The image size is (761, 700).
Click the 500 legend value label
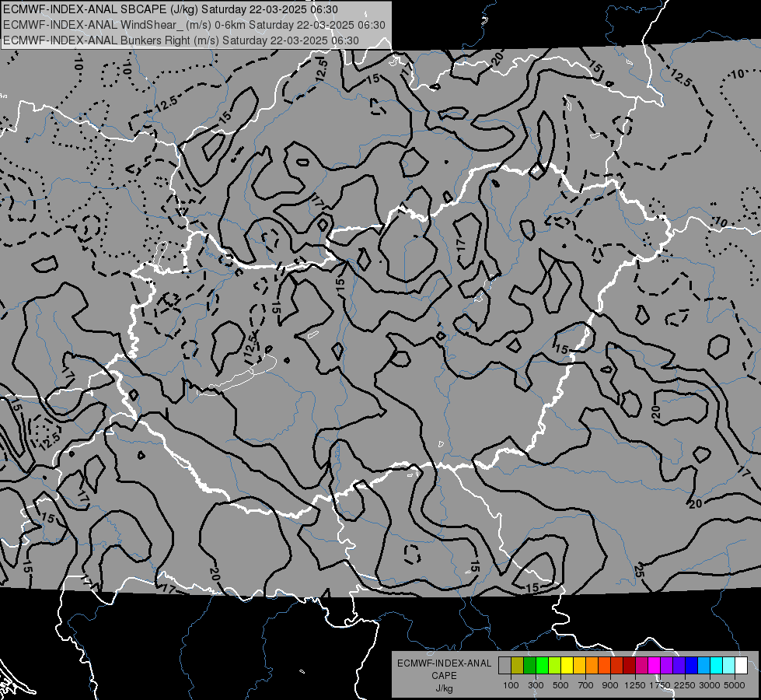560,685
